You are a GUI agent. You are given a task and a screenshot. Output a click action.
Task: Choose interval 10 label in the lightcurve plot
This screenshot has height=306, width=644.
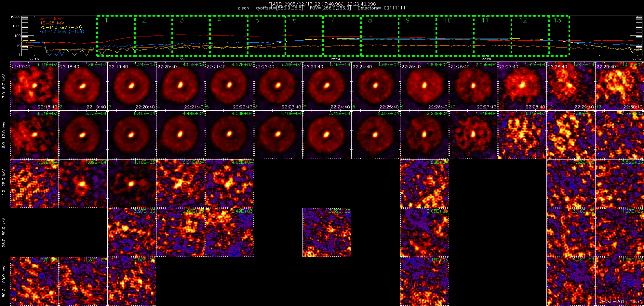[x=448, y=20]
